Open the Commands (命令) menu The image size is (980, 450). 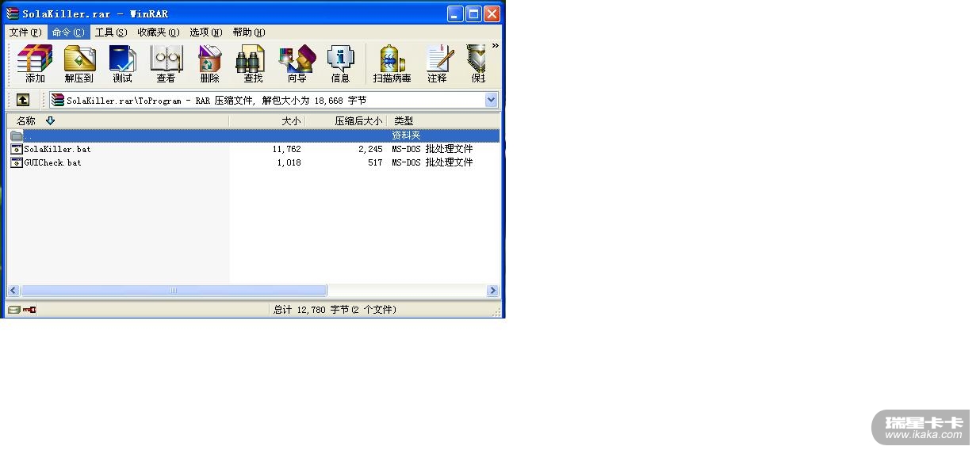[x=67, y=32]
